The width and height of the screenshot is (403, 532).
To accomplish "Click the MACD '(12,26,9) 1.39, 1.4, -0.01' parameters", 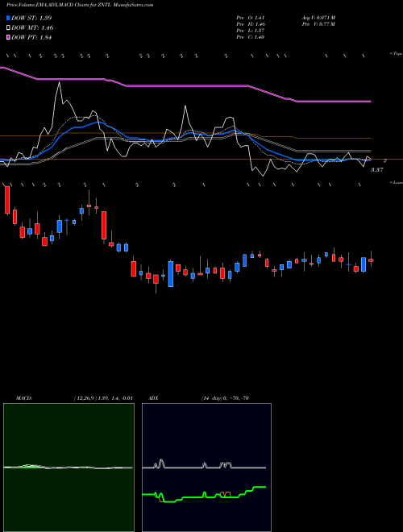I will [x=103, y=398].
